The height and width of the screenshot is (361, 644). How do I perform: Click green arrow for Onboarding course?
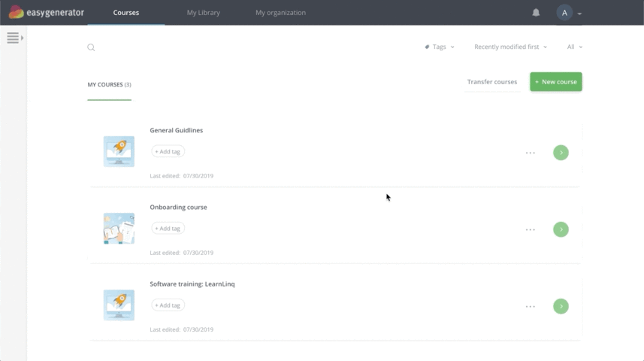tap(561, 229)
